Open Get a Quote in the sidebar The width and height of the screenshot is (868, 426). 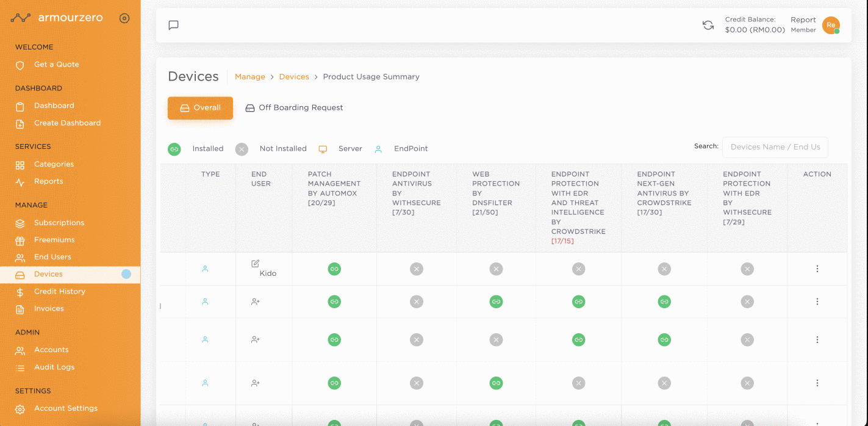56,65
